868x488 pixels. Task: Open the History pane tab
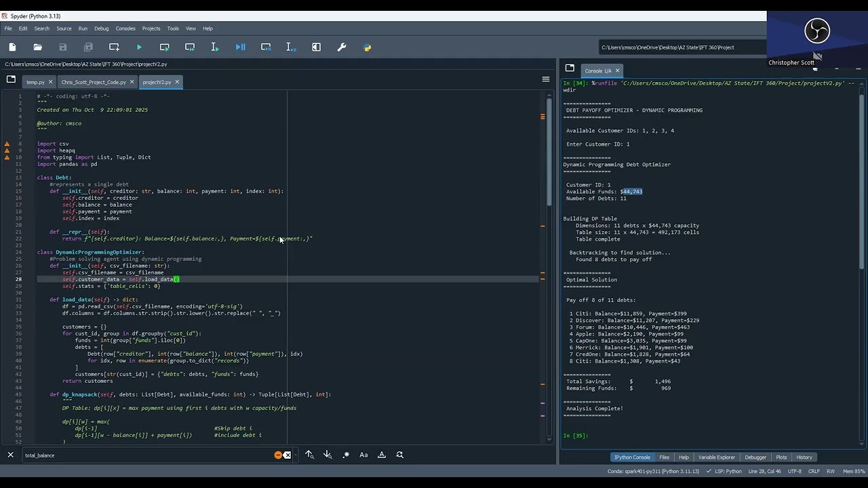point(804,457)
